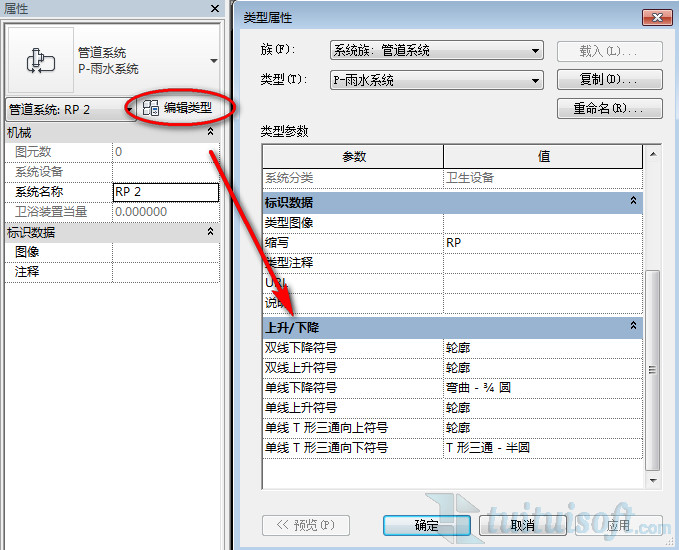
Task: Click the 系统名称 RP 2 input field
Action: (x=165, y=191)
